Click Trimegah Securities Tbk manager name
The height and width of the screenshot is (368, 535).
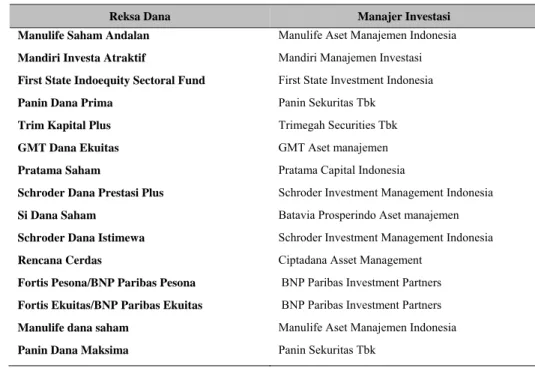click(x=338, y=126)
